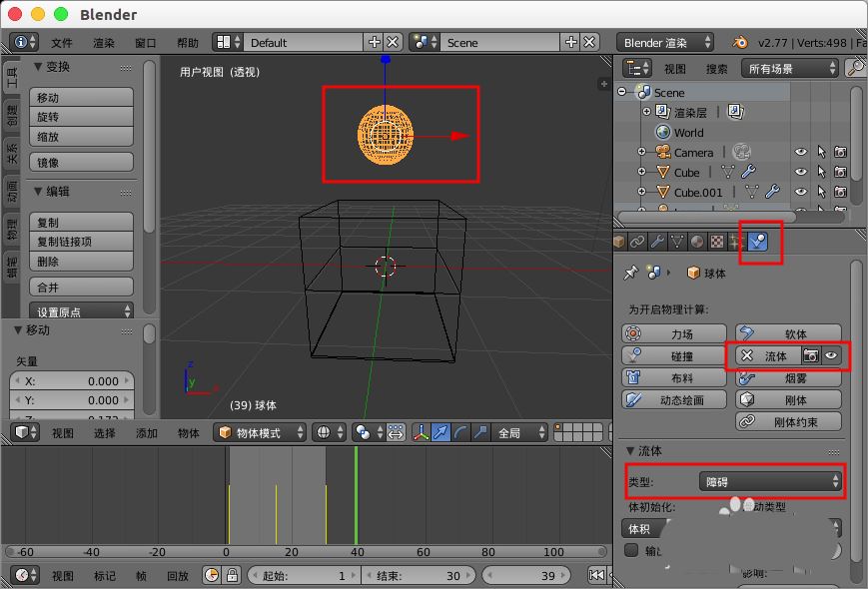
Task: Select the translate manipulator arrow icon
Action: tap(441, 431)
